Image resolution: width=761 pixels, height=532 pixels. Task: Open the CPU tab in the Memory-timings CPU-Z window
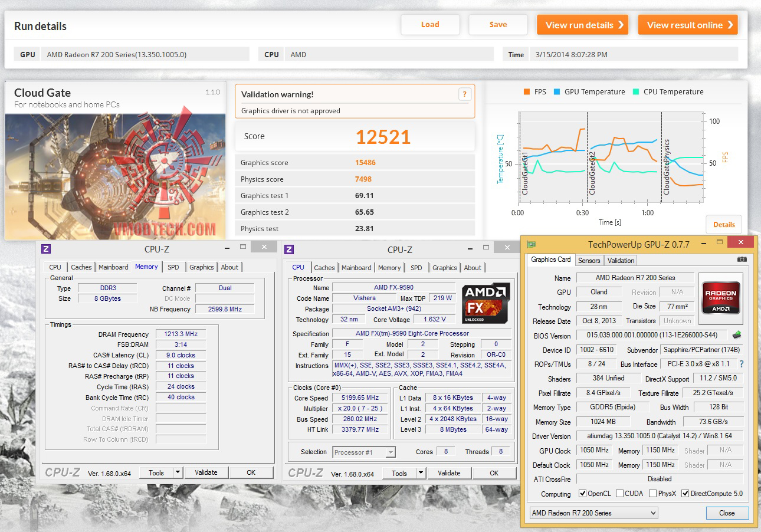pos(55,267)
